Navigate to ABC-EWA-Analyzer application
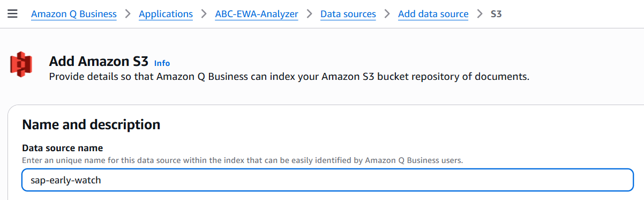The height and width of the screenshot is (200, 644). tap(257, 14)
